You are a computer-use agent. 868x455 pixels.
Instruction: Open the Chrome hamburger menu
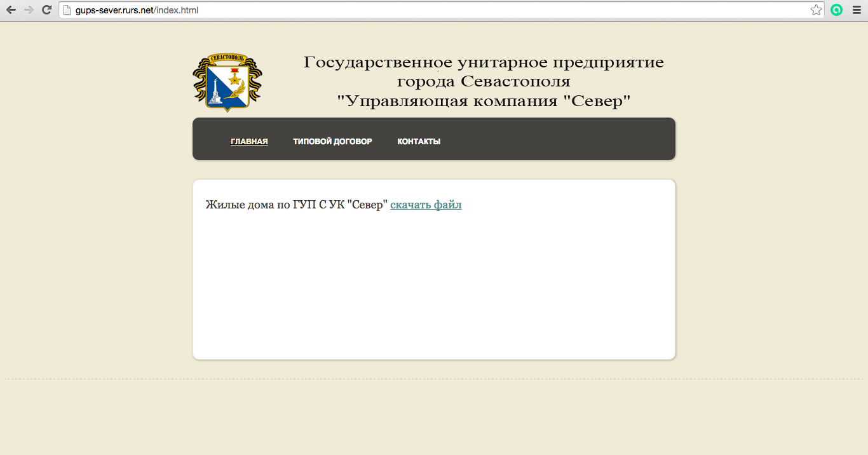pyautogui.click(x=856, y=10)
